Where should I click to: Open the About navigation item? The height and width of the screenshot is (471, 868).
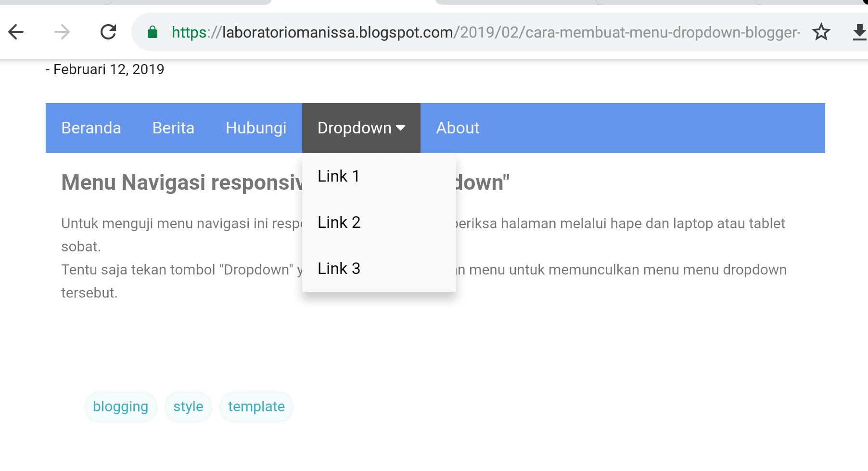coord(458,128)
